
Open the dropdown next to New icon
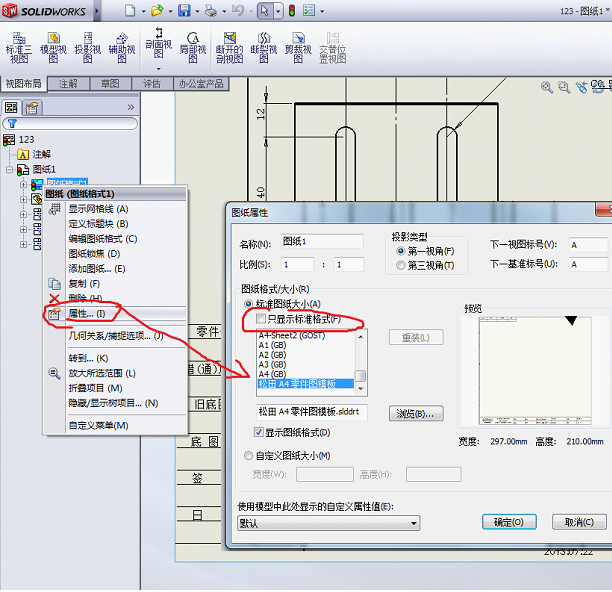144,11
